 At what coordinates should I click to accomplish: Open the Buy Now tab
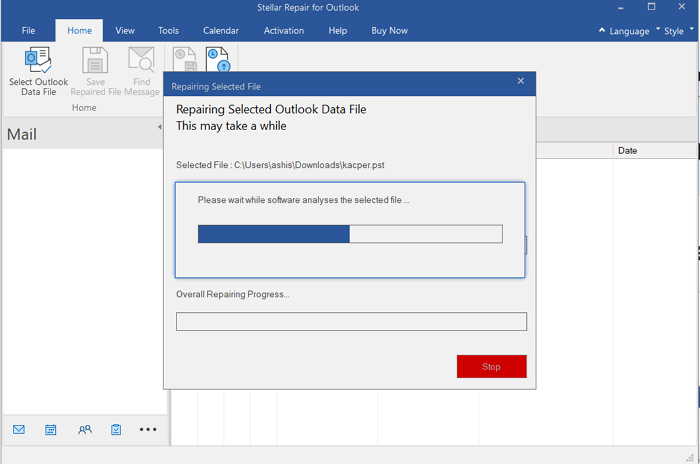tap(389, 30)
